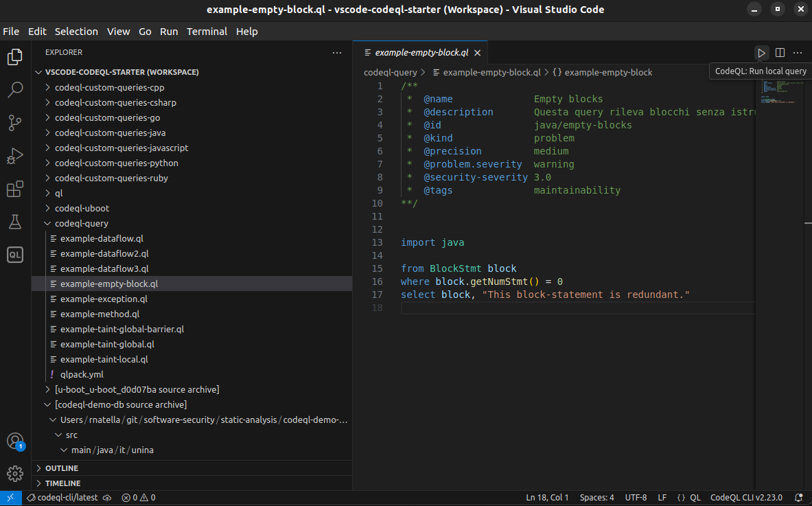Viewport: 812px width, 506px height.
Task: Open the Manage gear icon
Action: [x=15, y=473]
